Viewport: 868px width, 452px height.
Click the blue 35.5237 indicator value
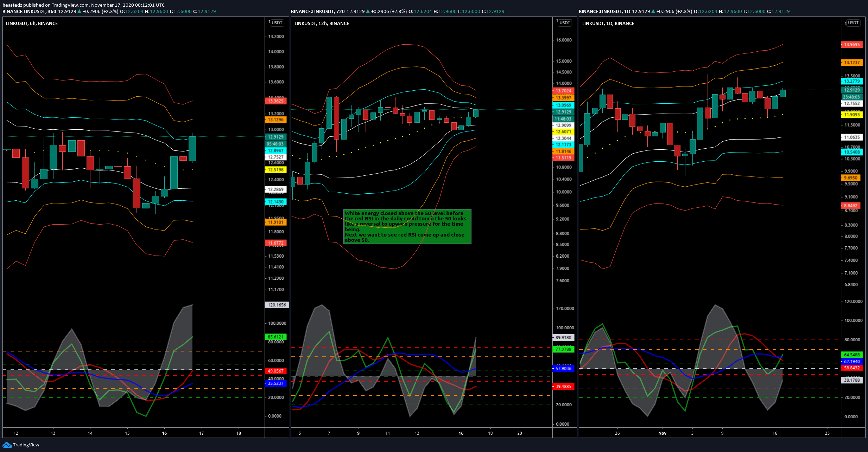tap(275, 383)
